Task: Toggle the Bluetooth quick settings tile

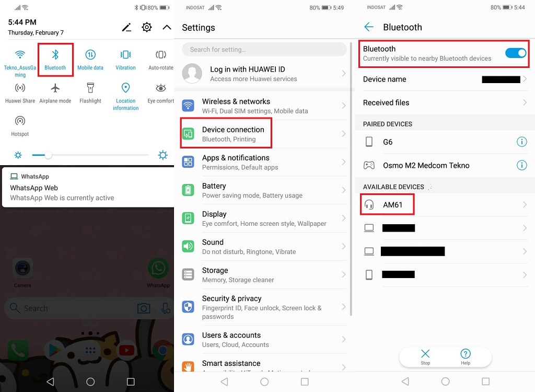Action: [55, 60]
